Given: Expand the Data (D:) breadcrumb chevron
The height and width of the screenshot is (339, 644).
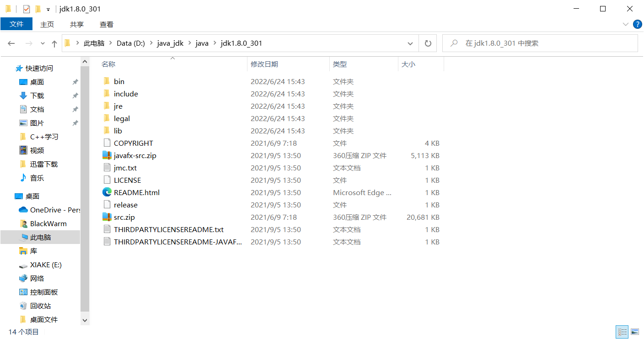Looking at the screenshot, I should pyautogui.click(x=151, y=43).
